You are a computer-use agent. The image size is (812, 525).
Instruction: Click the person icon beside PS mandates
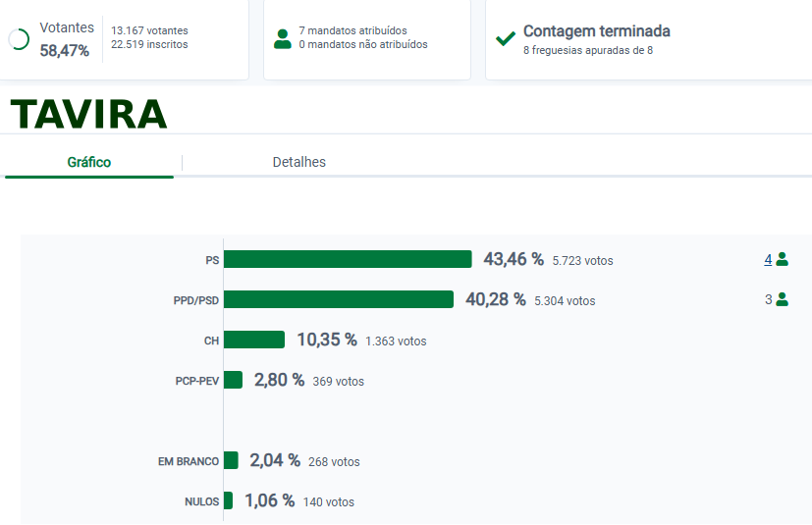(x=783, y=260)
